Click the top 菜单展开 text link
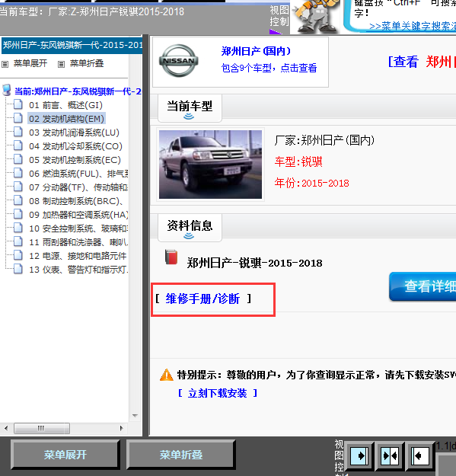 [x=30, y=63]
